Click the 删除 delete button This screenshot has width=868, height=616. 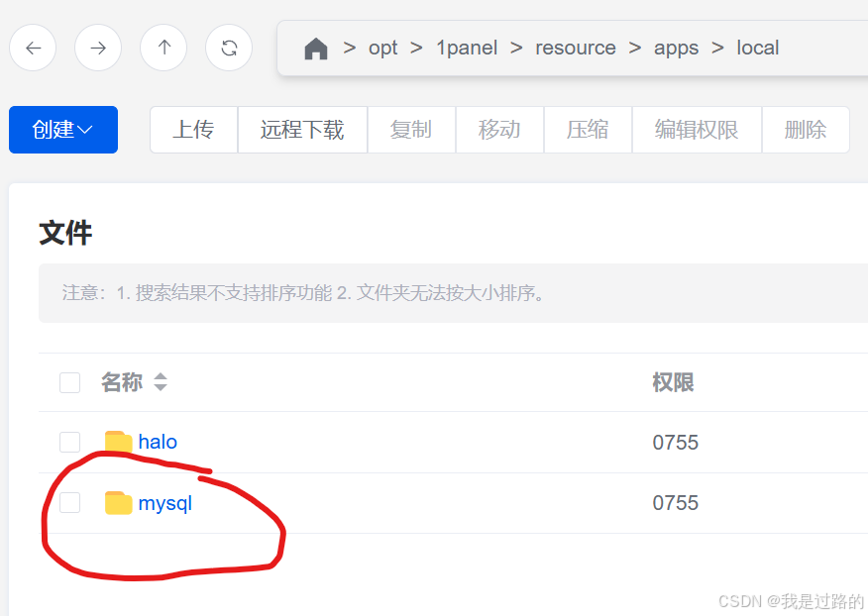click(806, 130)
